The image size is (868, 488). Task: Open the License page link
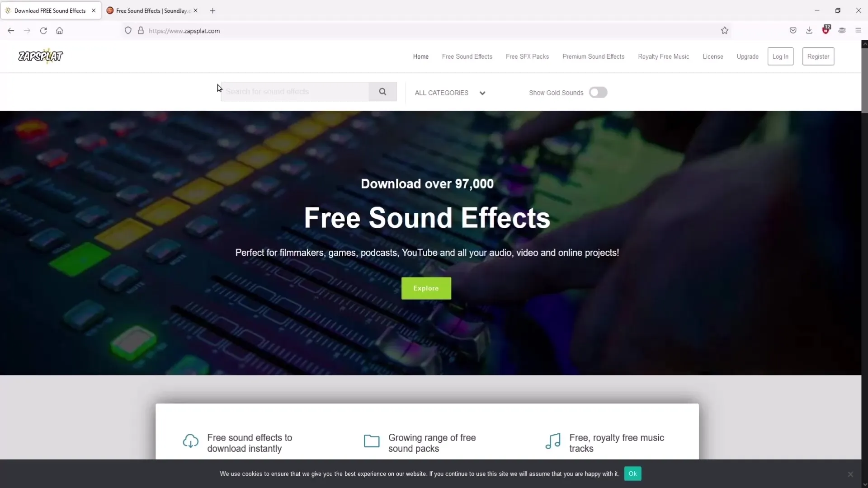713,56
